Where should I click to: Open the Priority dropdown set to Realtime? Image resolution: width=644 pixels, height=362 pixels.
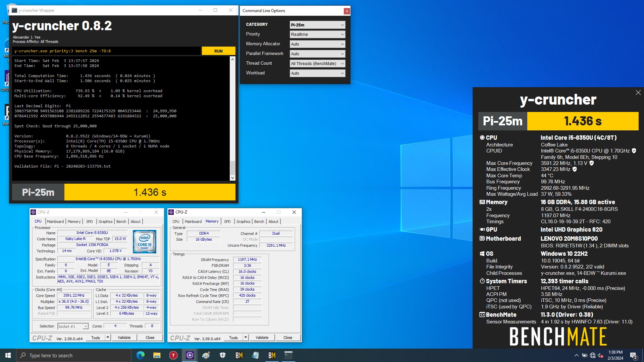pyautogui.click(x=317, y=34)
